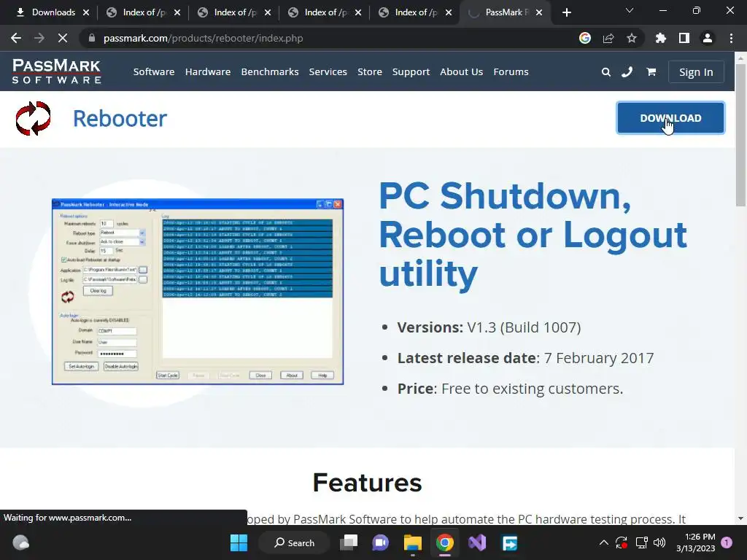The image size is (747, 560).
Task: Open the Chrome three-dot menu
Action: click(x=731, y=38)
